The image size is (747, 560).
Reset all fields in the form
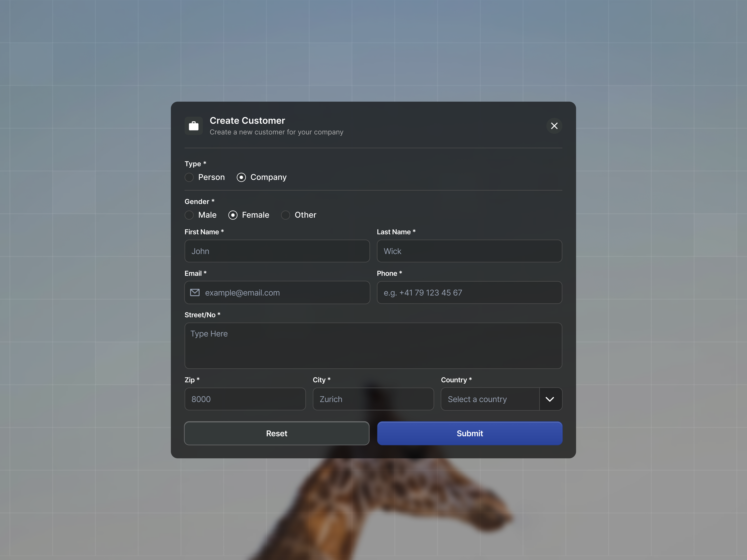277,433
